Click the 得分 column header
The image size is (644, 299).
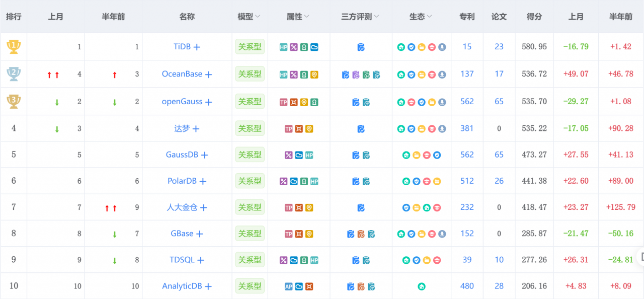coord(534,17)
